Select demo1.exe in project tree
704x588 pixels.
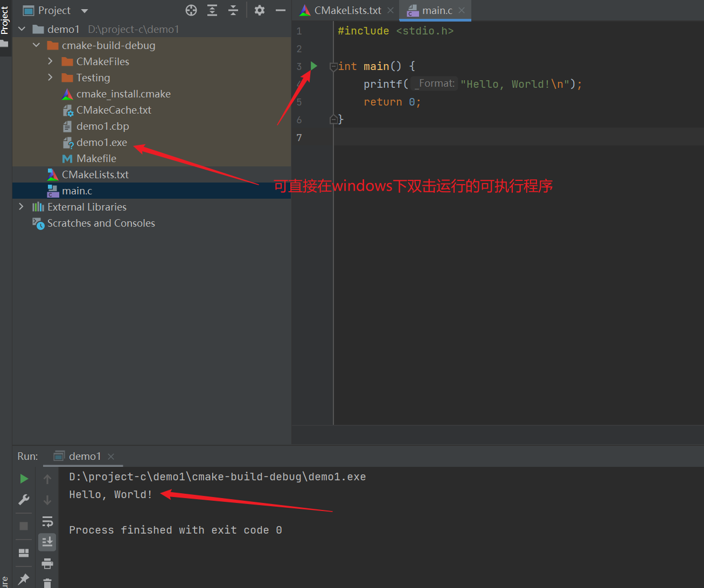[102, 142]
